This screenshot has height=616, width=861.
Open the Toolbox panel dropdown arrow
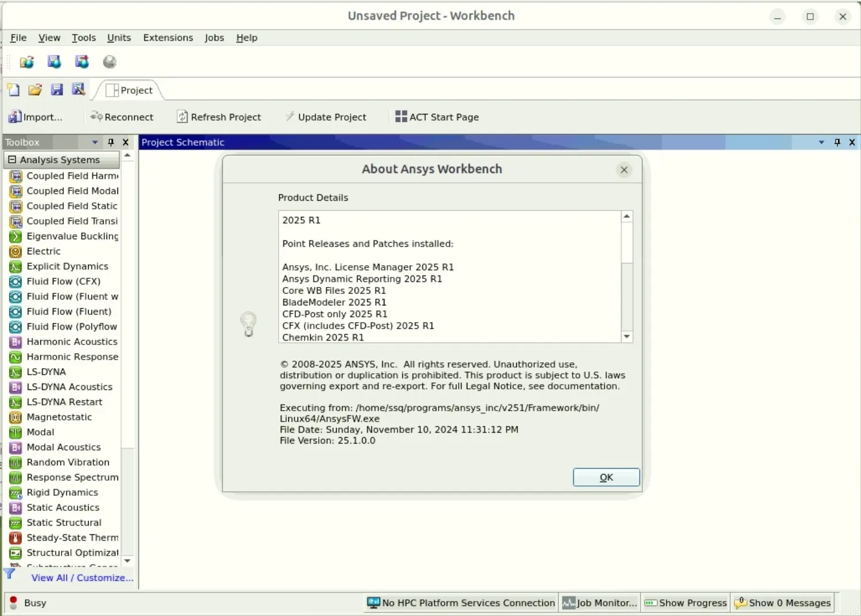pos(95,142)
